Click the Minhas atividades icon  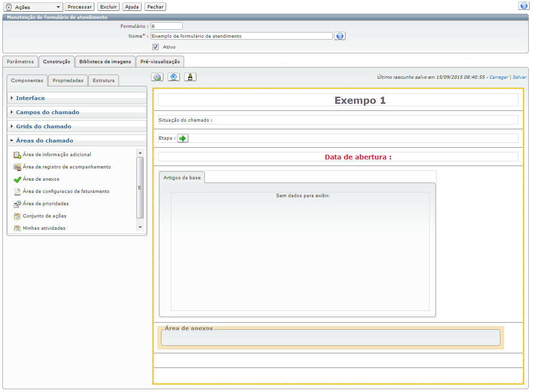17,228
